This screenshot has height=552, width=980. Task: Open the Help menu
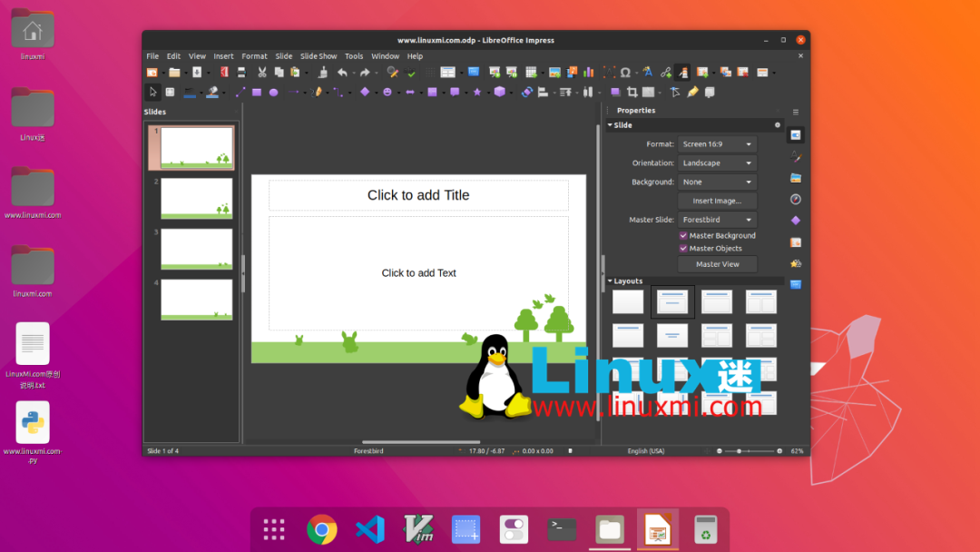[415, 56]
